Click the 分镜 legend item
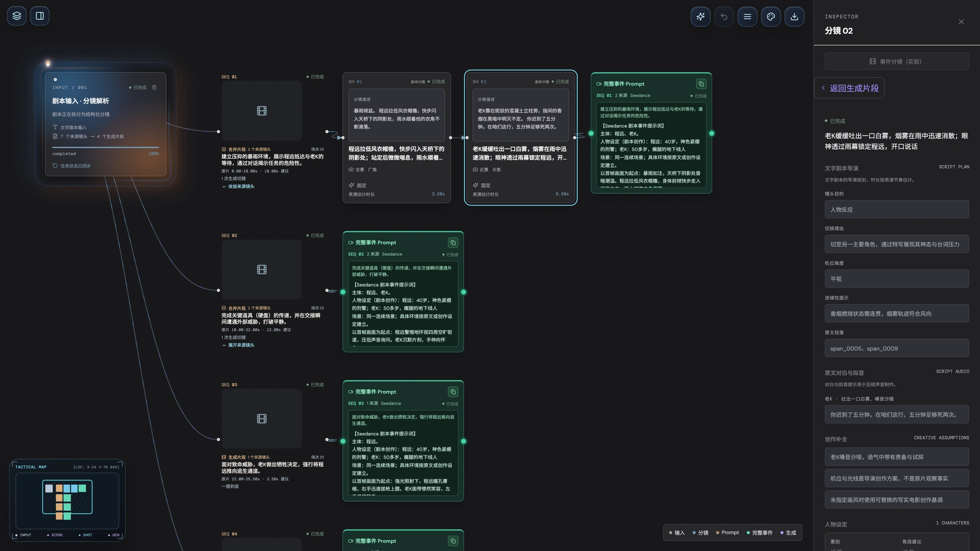 [700, 533]
